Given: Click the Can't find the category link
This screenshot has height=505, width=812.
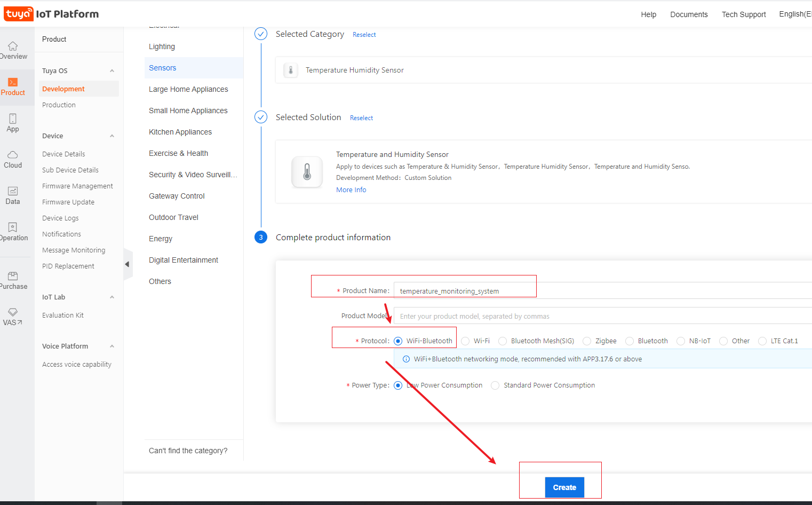Looking at the screenshot, I should pos(188,451).
